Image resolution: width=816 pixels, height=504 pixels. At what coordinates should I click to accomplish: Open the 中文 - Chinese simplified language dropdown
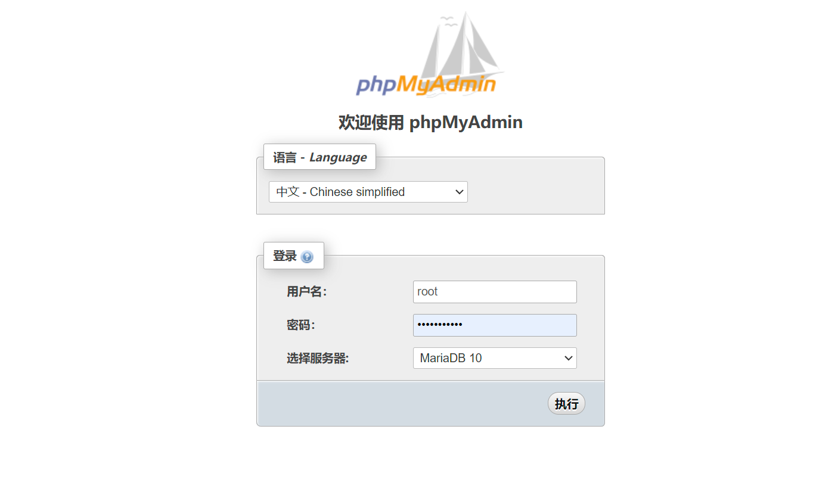(x=368, y=192)
